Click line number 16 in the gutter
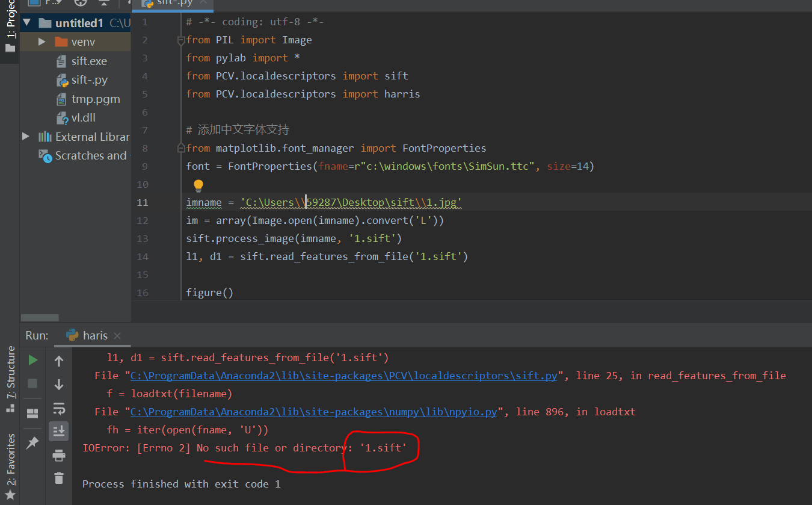Viewport: 812px width, 505px height. 142,293
